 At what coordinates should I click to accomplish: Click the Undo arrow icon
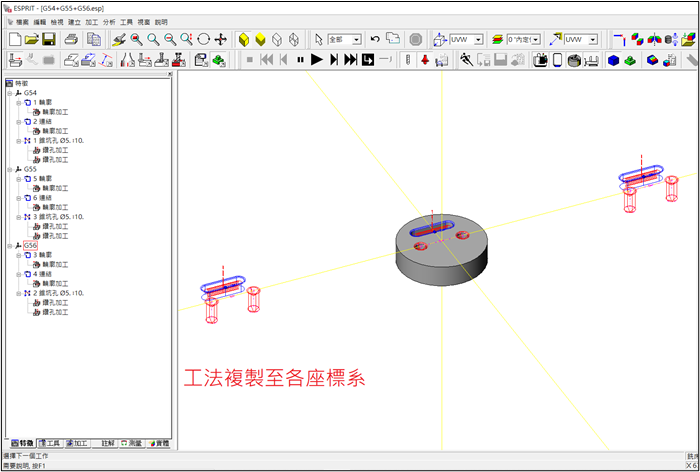[375, 39]
